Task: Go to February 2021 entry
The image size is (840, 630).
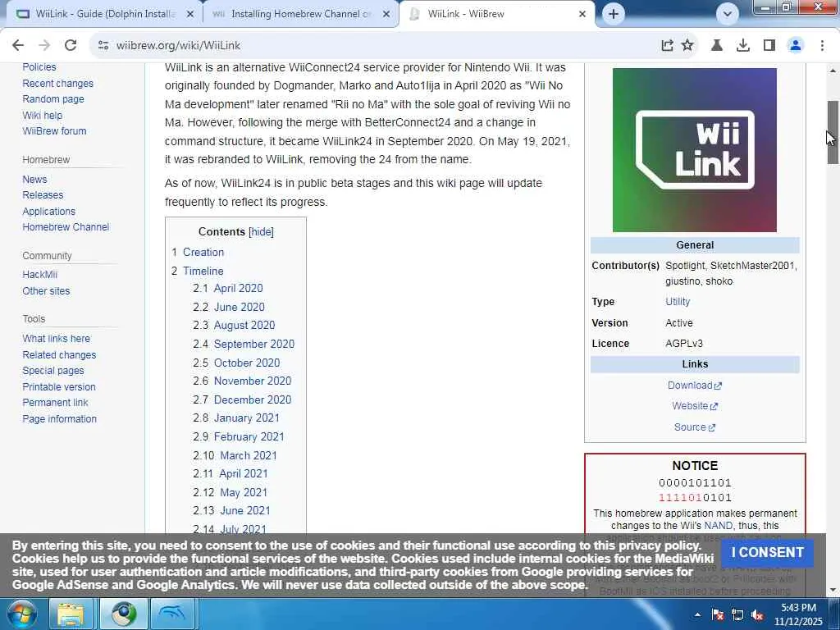Action: pos(249,436)
